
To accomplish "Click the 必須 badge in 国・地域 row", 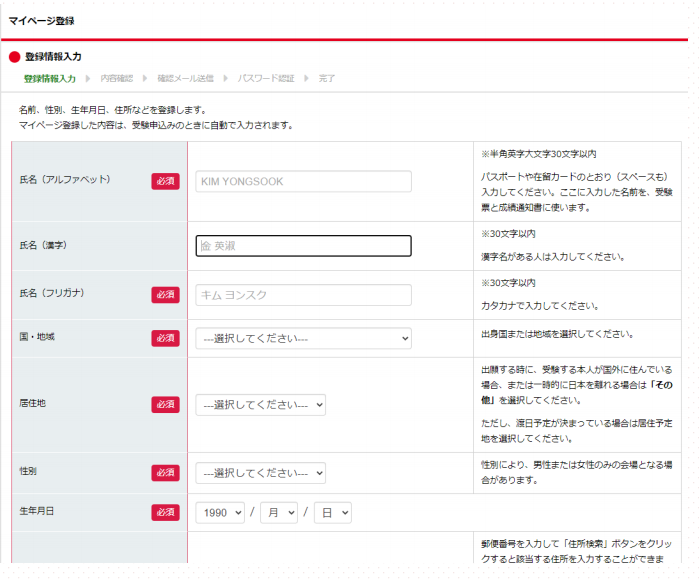I will [165, 338].
